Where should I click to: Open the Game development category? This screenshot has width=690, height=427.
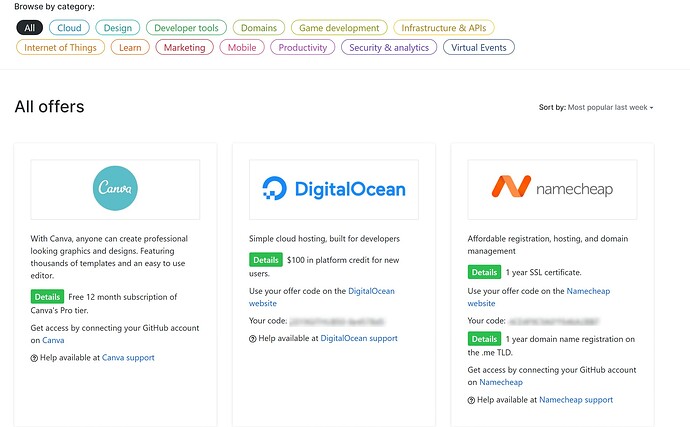(x=339, y=28)
